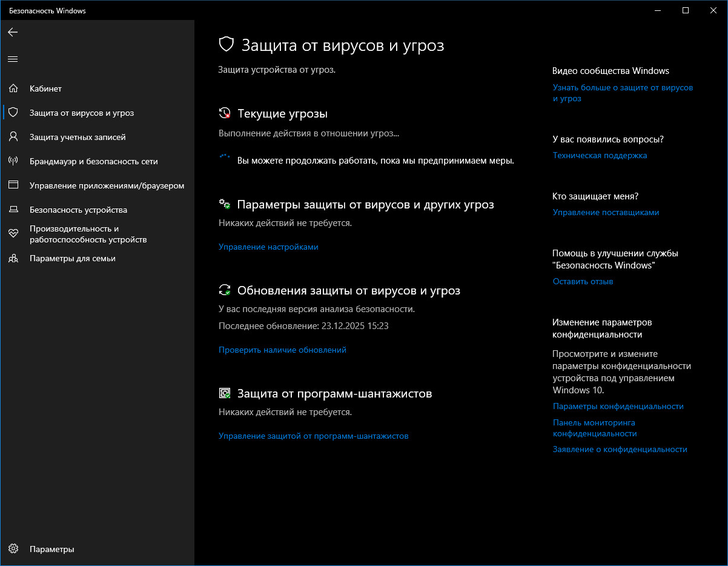Click the gear icon beside Параметры
The width and height of the screenshot is (728, 566).
pos(13,549)
